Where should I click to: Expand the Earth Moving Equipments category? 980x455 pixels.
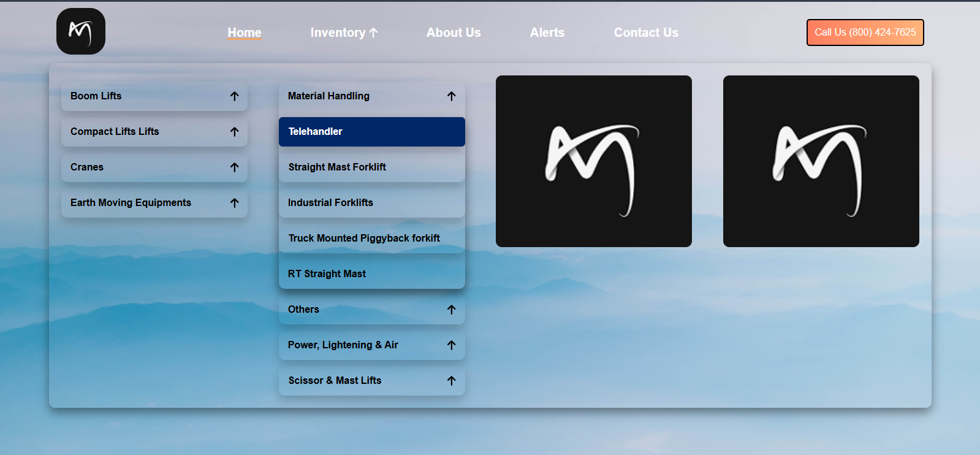[x=154, y=203]
